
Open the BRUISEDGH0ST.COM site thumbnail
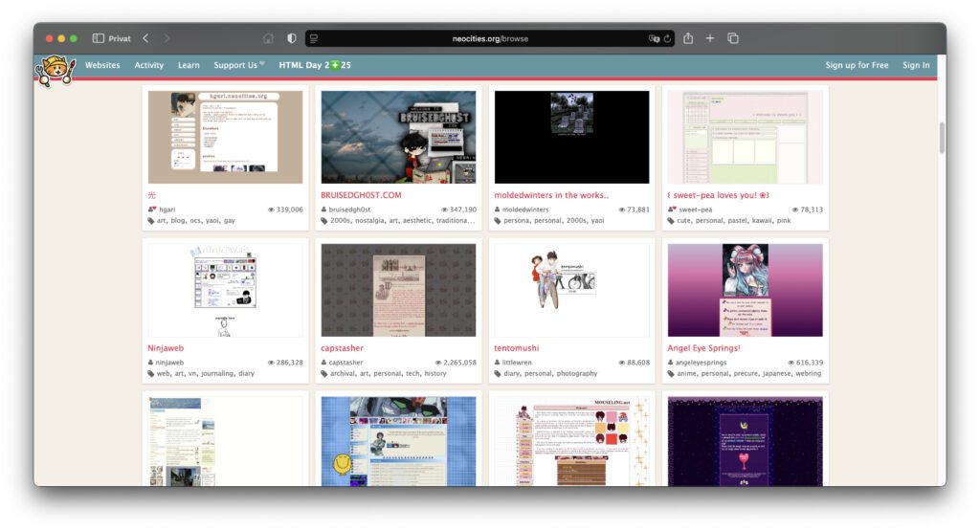click(x=398, y=137)
